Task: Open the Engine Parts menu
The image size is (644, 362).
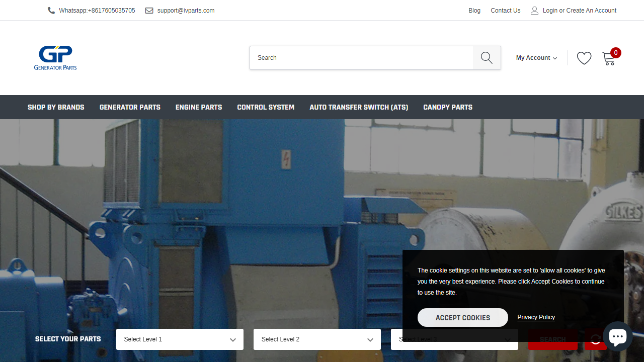Action: (x=199, y=107)
